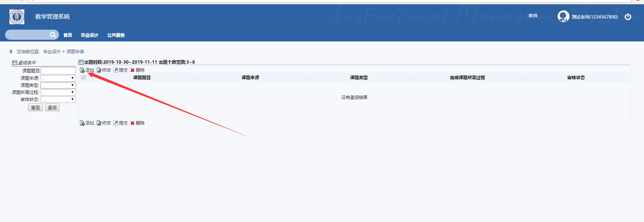Toggle the select-all checkbox in table header
The height and width of the screenshot is (222, 644).
pos(83,77)
